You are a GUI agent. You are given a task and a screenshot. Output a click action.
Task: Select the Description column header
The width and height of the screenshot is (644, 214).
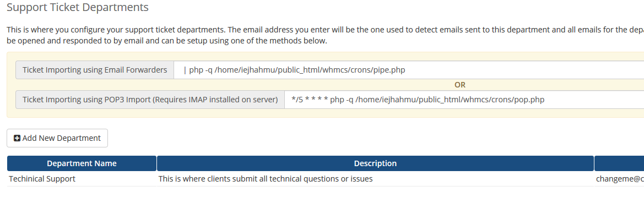pyautogui.click(x=375, y=163)
